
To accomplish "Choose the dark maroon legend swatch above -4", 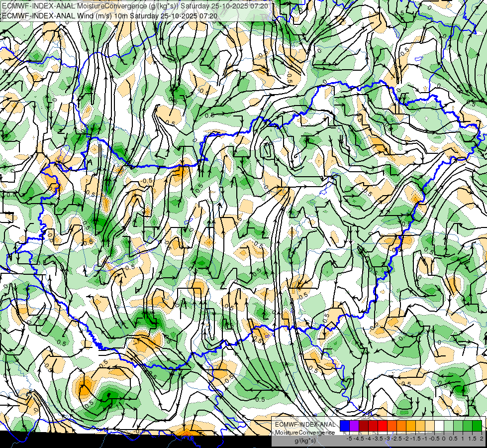I will [364, 426].
